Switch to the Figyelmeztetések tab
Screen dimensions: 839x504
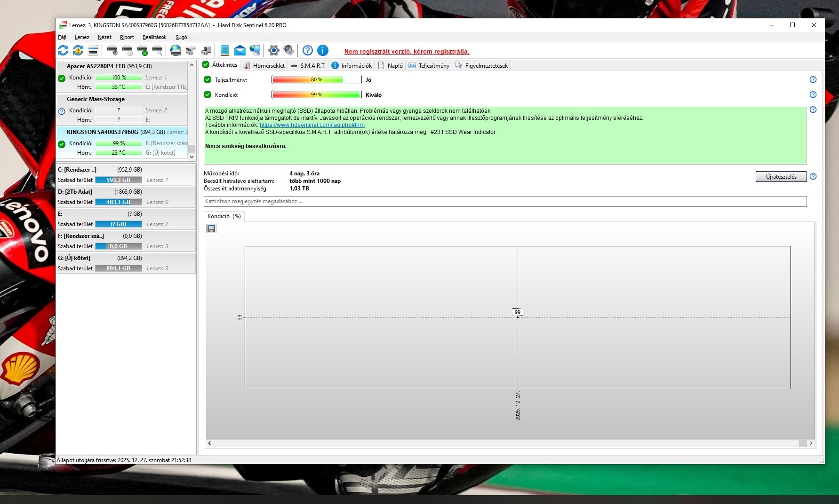[x=481, y=66]
